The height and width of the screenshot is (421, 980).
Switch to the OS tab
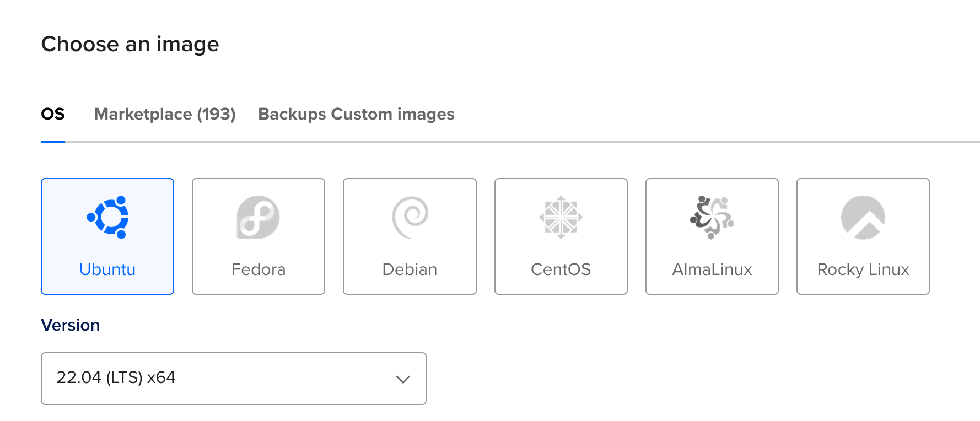(x=53, y=114)
